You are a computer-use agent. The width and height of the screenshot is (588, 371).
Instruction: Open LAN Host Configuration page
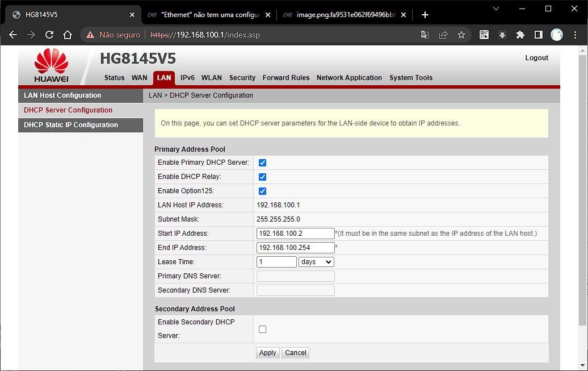81,95
